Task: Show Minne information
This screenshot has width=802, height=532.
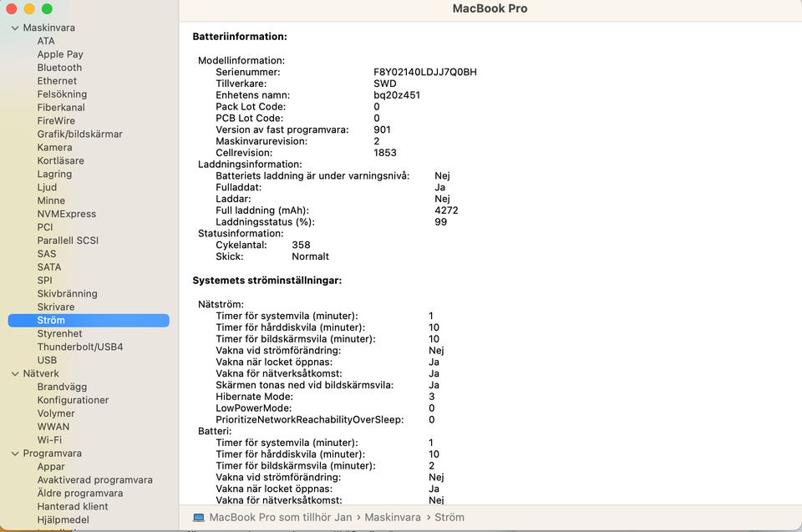Action: (51, 200)
